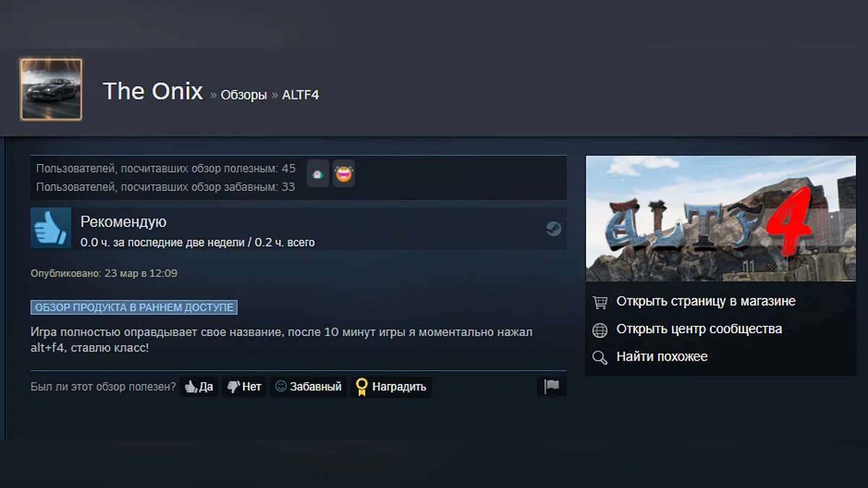Click the ОБЗОР ПРОДУКТА В РАННЕМ ДОСТУПЕ label

pos(134,307)
